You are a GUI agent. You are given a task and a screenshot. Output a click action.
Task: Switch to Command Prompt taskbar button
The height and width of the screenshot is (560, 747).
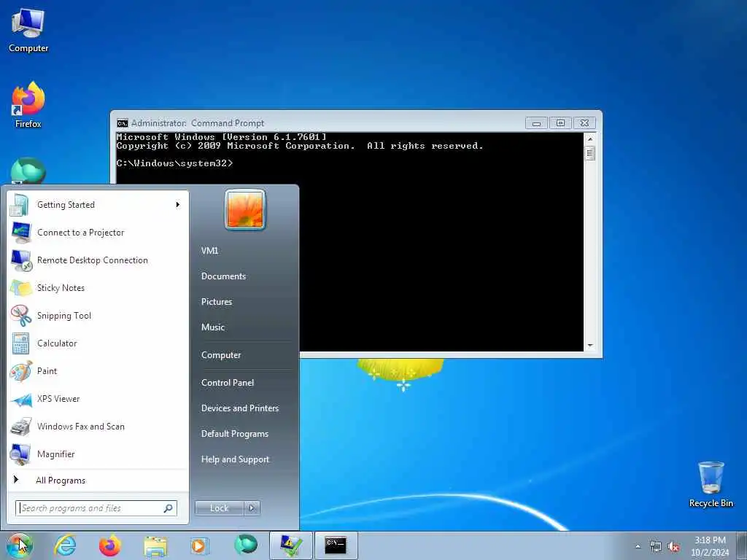point(336,545)
